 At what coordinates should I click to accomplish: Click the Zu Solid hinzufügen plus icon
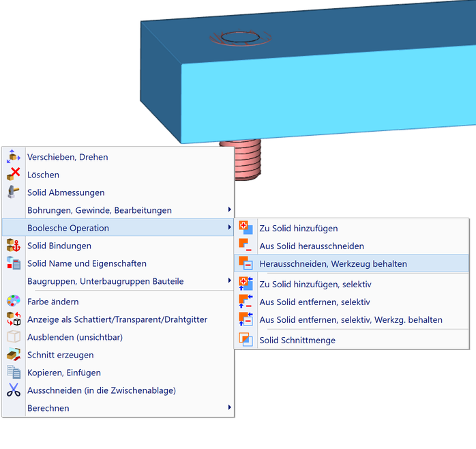point(246,229)
